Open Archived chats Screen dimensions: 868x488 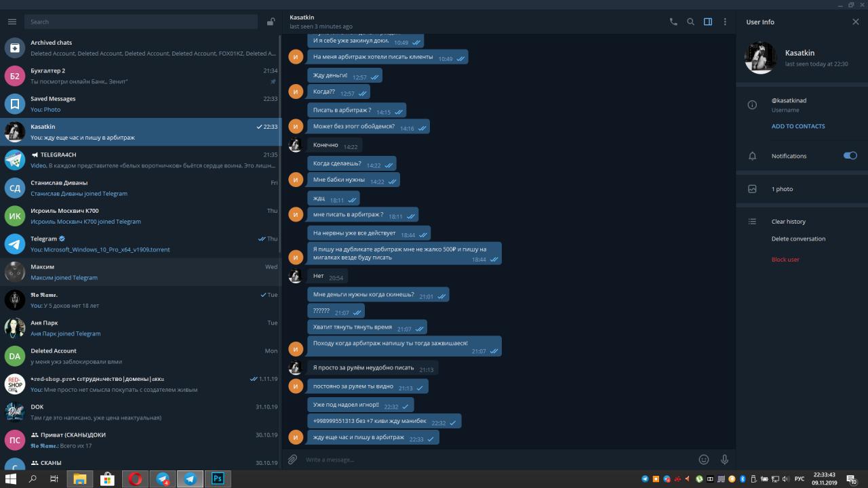(140, 47)
